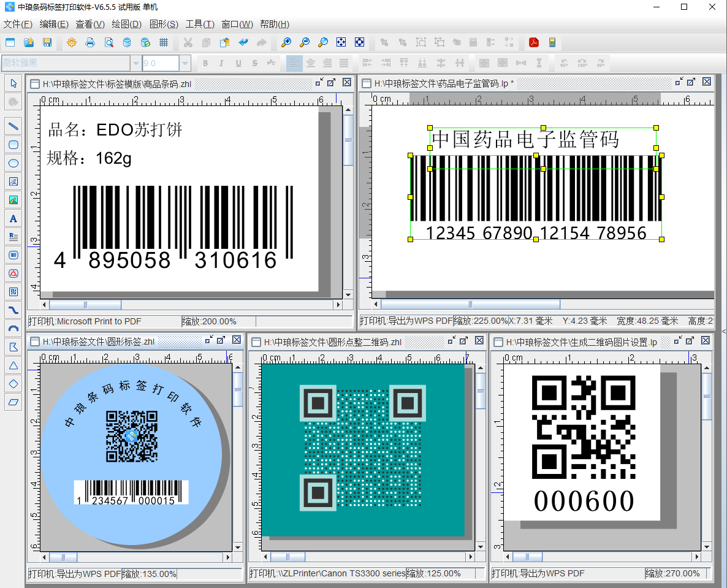Open the 绘图(D) menu
This screenshot has height=588, width=727.
coord(126,25)
